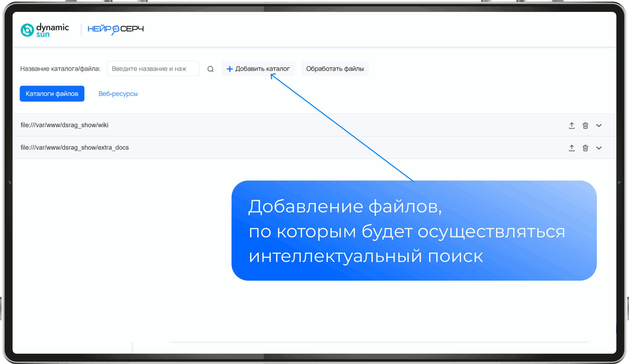This screenshot has width=629, height=364.
Task: Switch to the Веб-ресурсы tab
Action: (118, 94)
